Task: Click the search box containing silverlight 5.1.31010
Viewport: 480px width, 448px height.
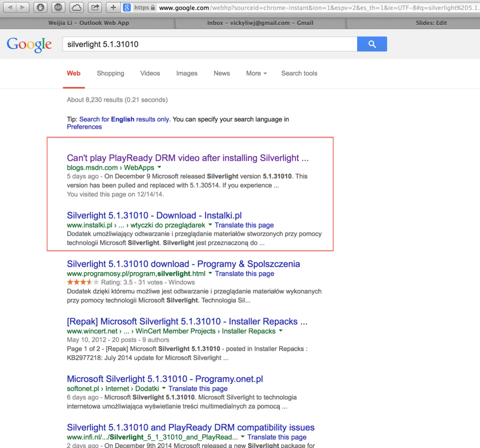Action: (210, 44)
